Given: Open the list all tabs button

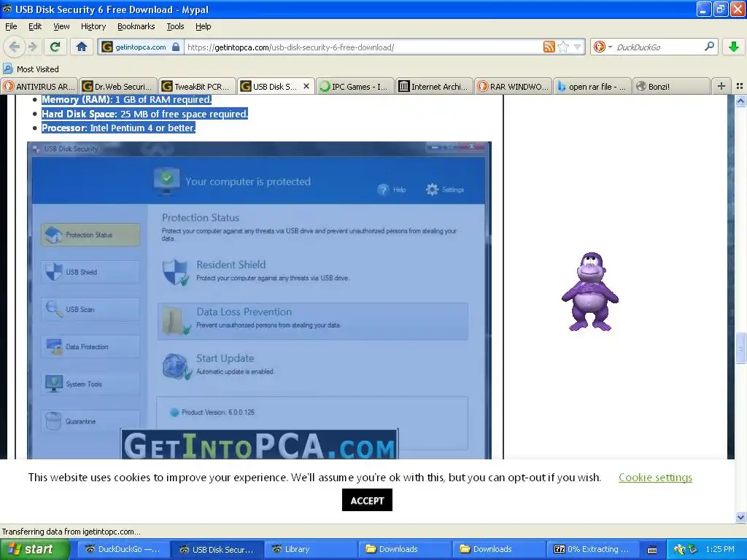Looking at the screenshot, I should (x=740, y=86).
